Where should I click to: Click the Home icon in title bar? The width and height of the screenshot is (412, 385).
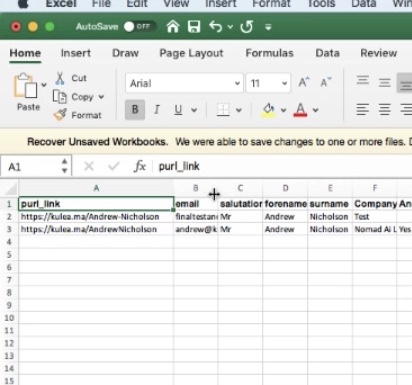[x=173, y=27]
